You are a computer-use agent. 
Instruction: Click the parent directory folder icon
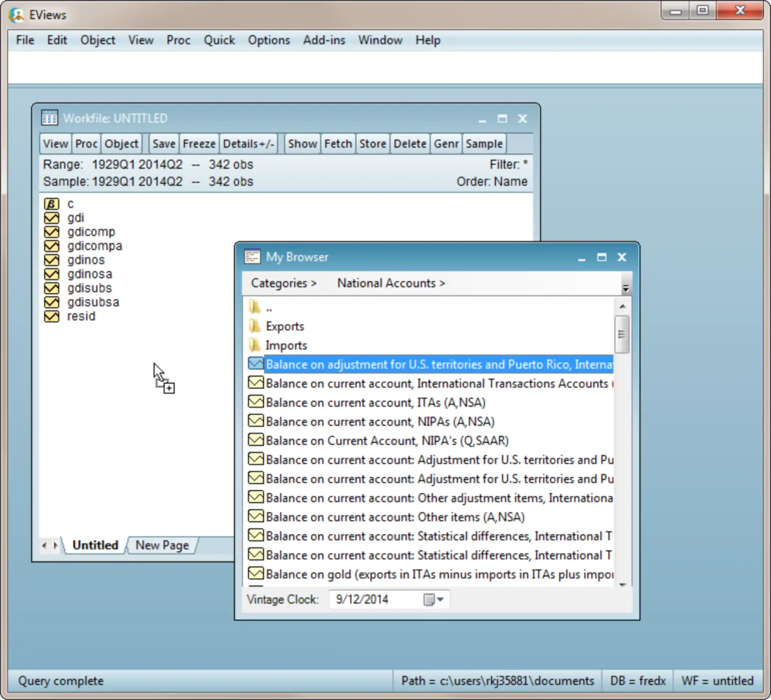(x=255, y=307)
